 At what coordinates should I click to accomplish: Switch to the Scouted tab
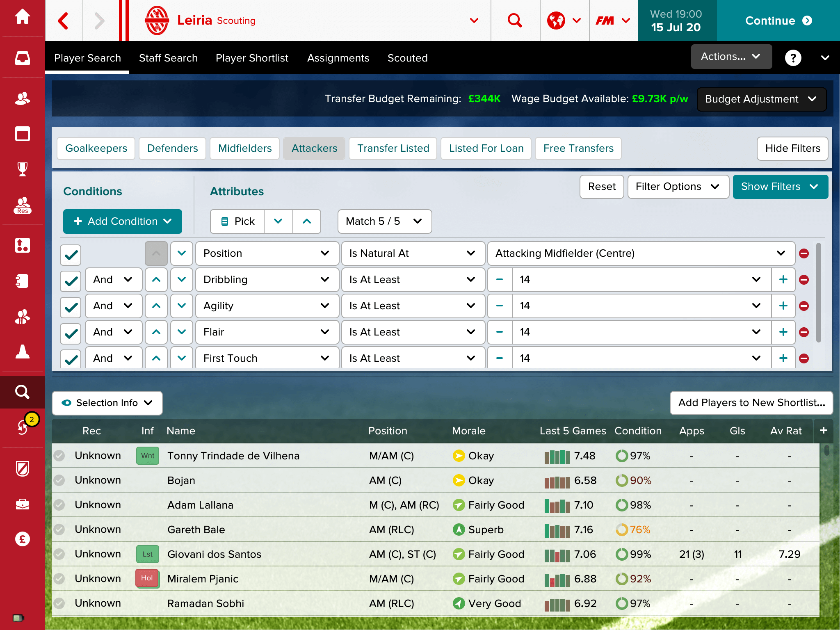pyautogui.click(x=407, y=58)
